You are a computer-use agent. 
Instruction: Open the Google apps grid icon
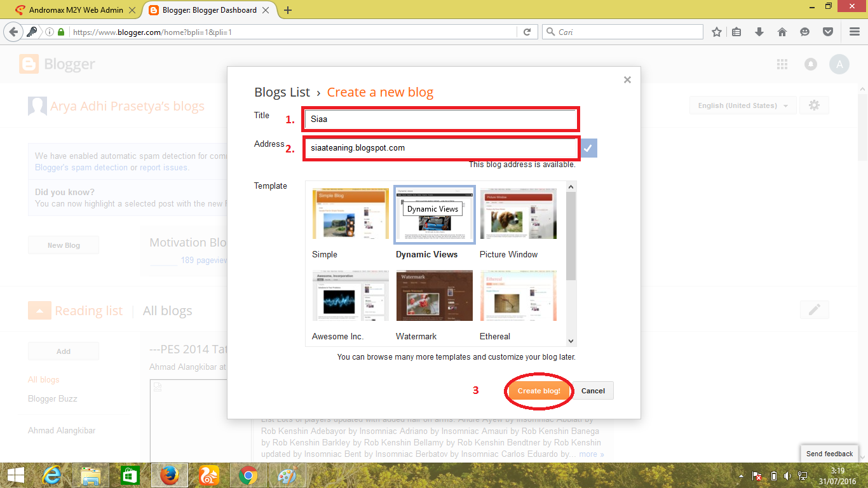782,64
